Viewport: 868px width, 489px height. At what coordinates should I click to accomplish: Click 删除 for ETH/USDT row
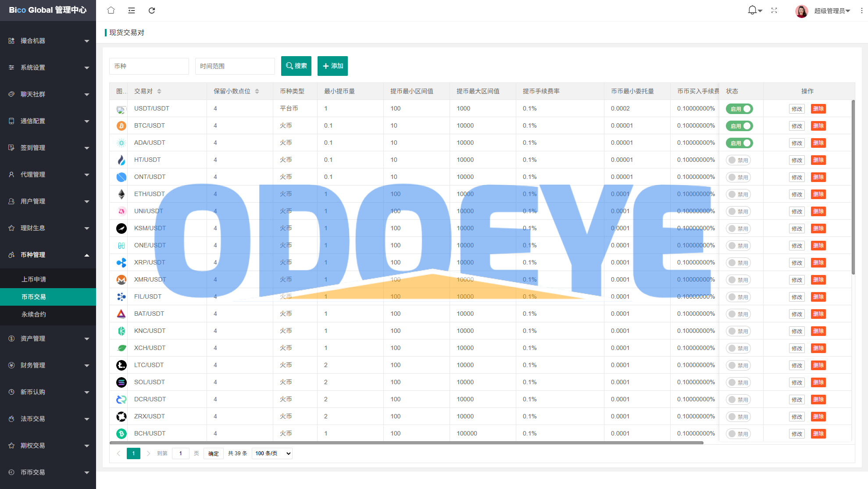(x=818, y=194)
